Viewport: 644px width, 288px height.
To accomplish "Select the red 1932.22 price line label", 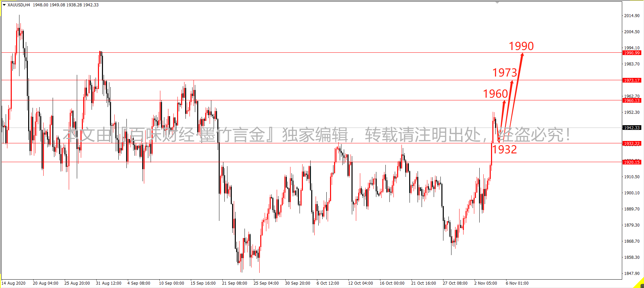I will tap(632, 143).
